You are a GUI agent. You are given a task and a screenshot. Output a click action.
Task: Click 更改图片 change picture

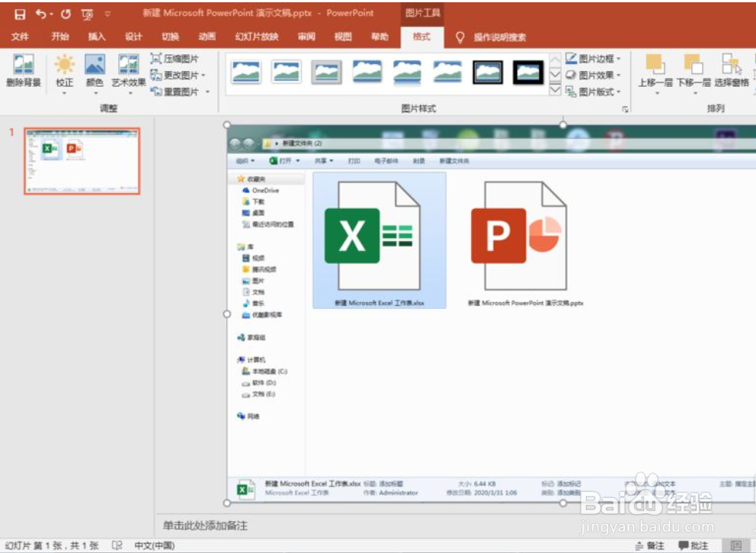pos(175,76)
